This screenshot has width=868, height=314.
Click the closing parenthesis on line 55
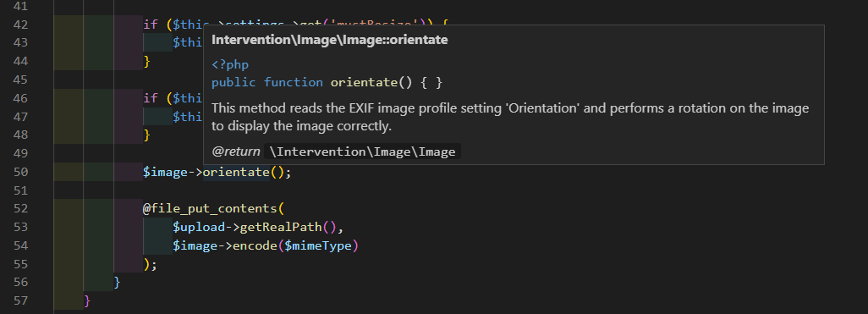(x=146, y=263)
